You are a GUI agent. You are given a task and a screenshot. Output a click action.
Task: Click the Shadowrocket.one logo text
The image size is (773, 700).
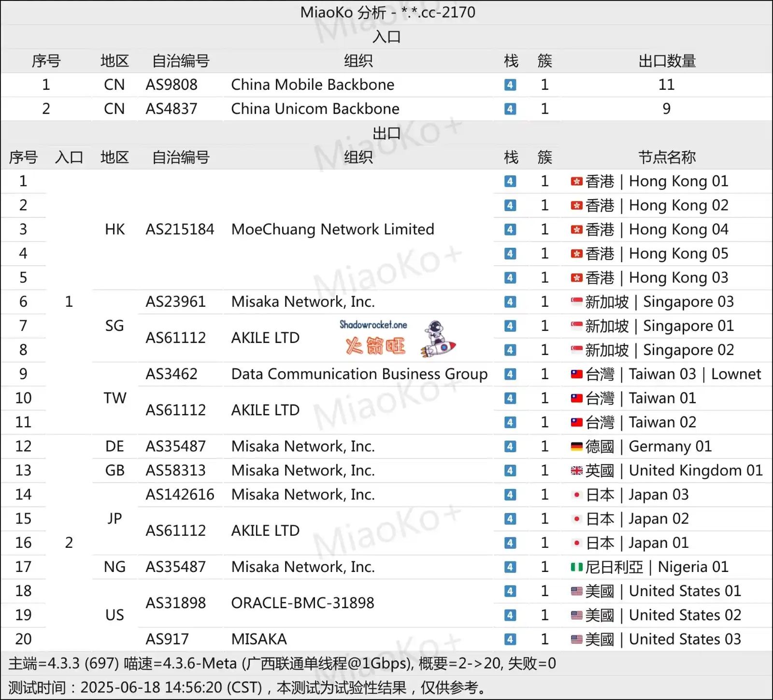pyautogui.click(x=373, y=325)
